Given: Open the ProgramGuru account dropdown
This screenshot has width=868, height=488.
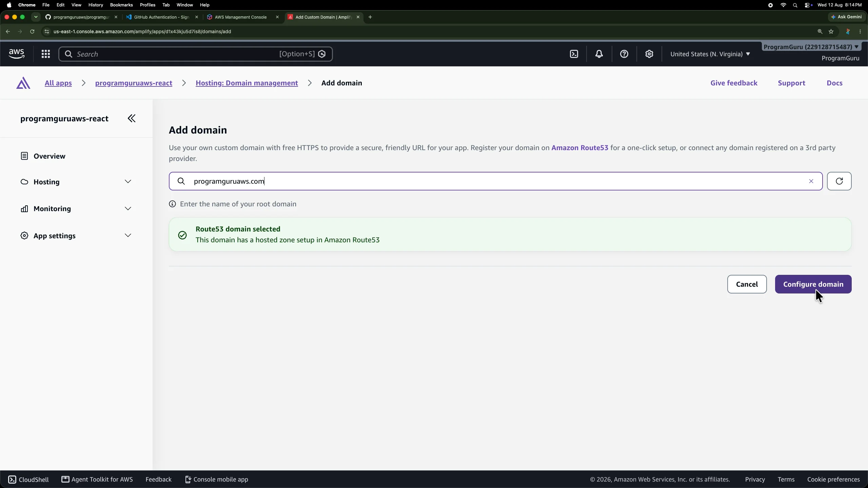Looking at the screenshot, I should (811, 47).
